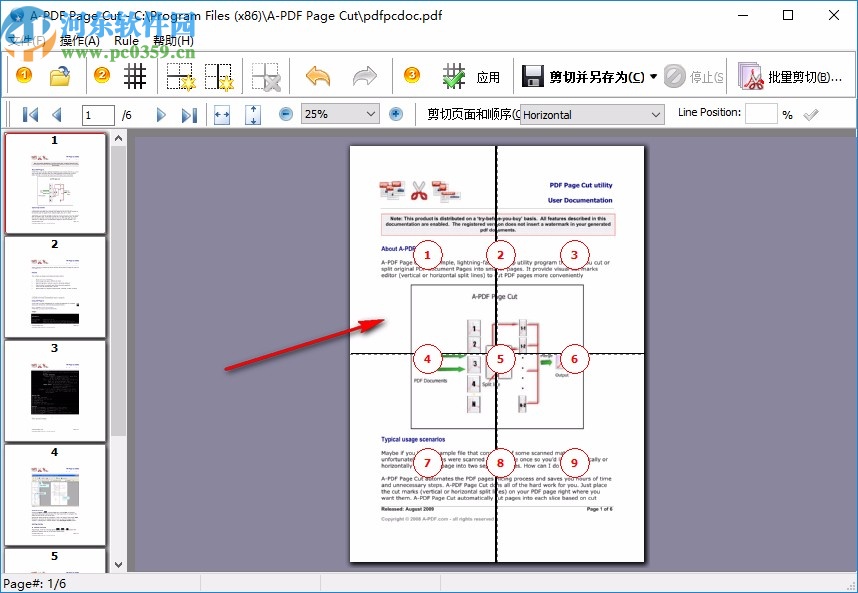
Task: Change cut order in the Horizontal dropdown
Action: [x=591, y=114]
